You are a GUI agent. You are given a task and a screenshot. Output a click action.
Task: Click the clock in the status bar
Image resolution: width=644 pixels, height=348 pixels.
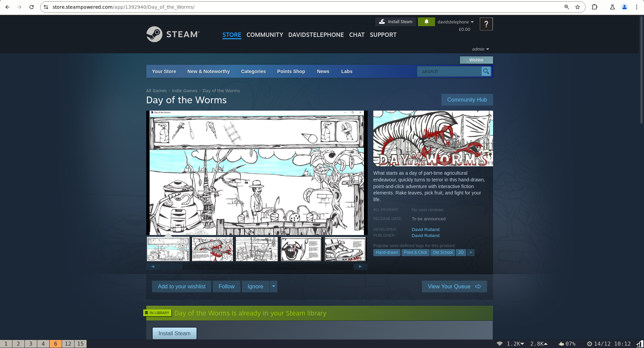pyautogui.click(x=609, y=344)
